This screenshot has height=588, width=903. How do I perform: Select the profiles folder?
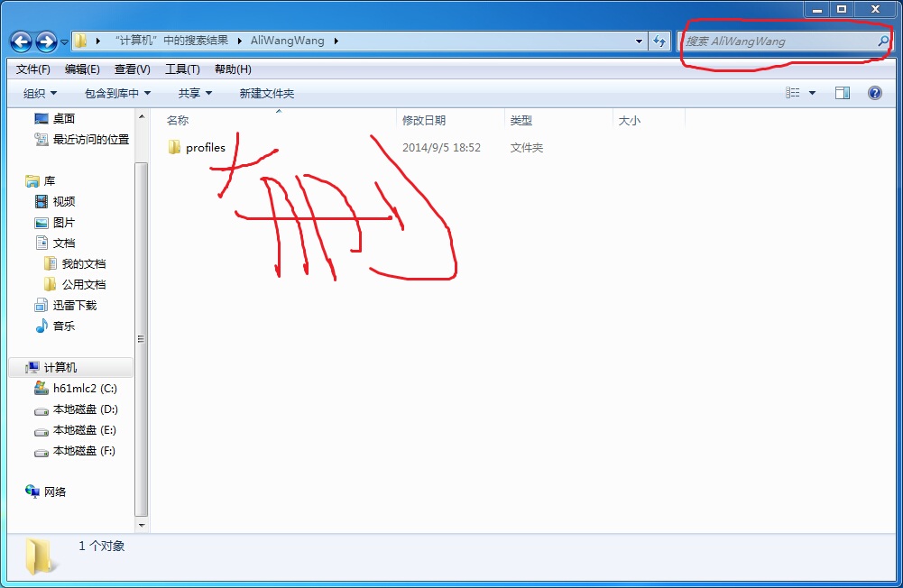coord(197,147)
